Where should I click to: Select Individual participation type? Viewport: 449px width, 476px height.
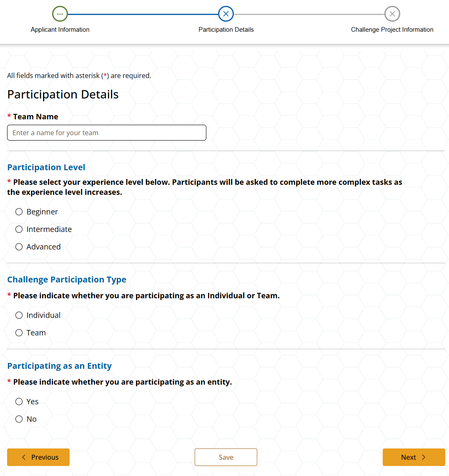19,315
